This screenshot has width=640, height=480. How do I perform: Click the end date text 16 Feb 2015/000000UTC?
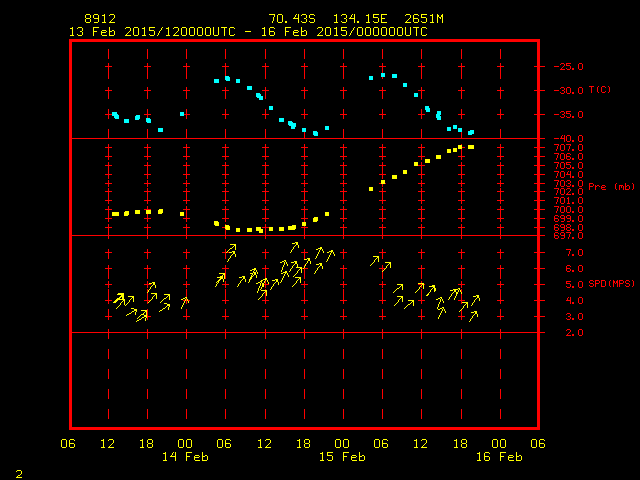point(344,32)
